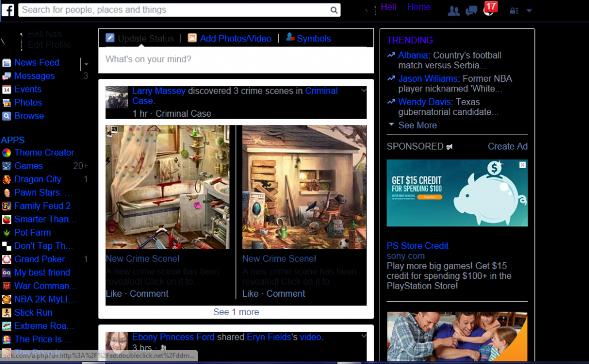The image size is (589, 364).
Task: Click the News Feed sidebar icon
Action: coord(6,63)
